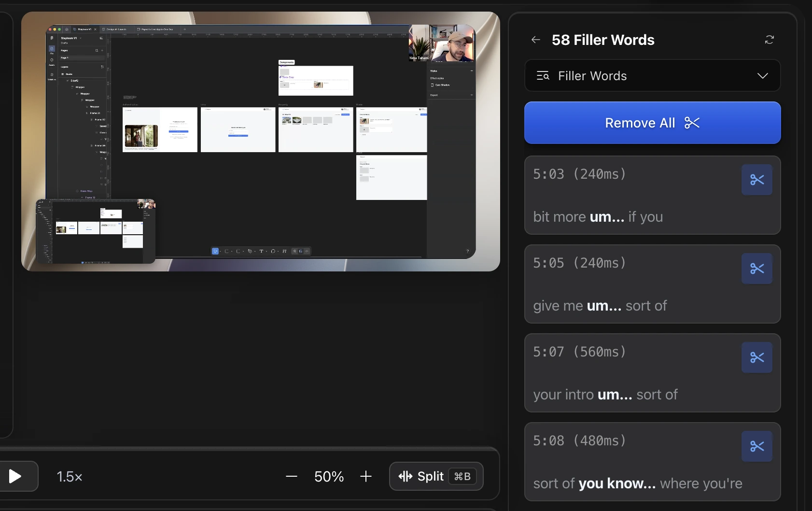This screenshot has width=812, height=511.
Task: Cut the 5:07 um filler word
Action: coord(757,357)
